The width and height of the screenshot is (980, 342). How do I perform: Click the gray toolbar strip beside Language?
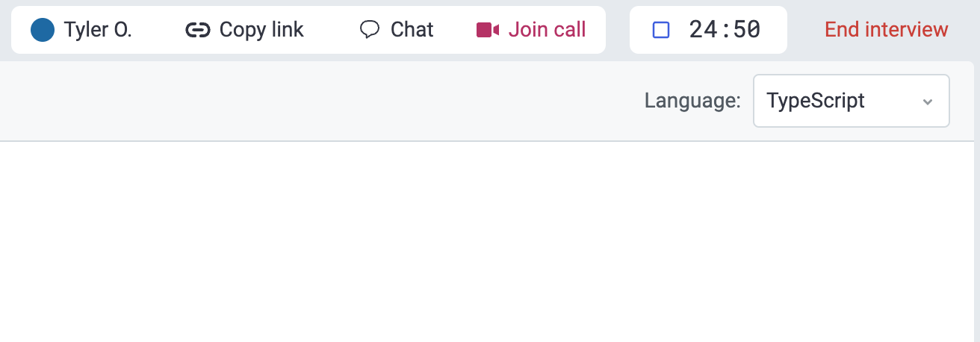321,101
